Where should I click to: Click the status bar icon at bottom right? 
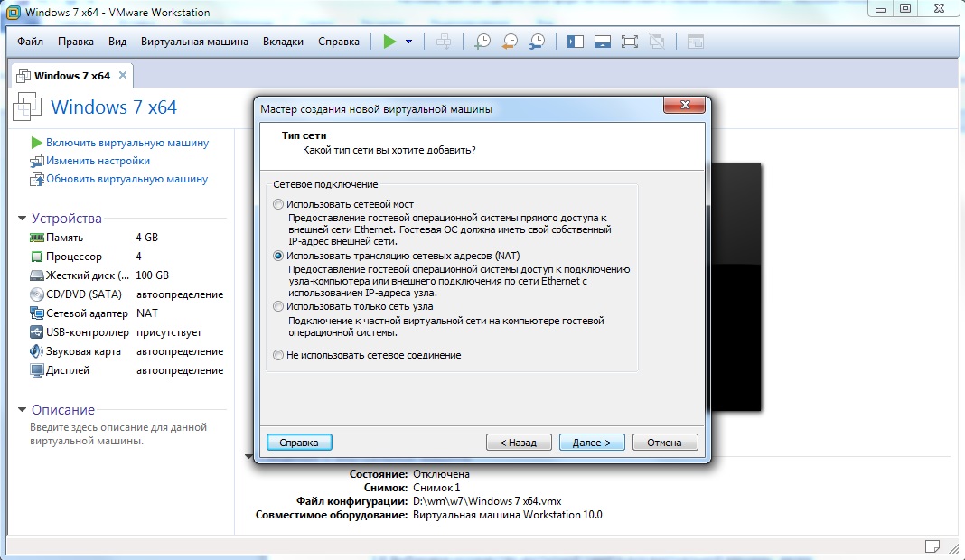[x=932, y=546]
